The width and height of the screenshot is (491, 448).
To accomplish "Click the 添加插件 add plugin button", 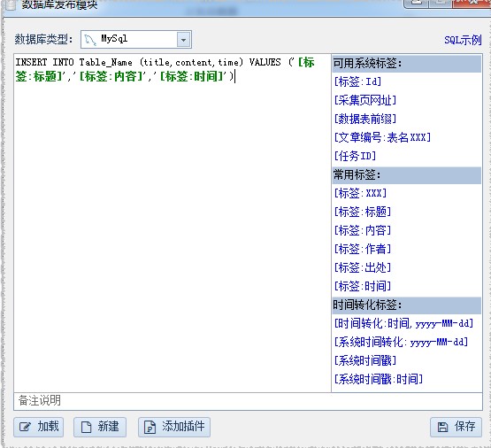I will pyautogui.click(x=174, y=427).
